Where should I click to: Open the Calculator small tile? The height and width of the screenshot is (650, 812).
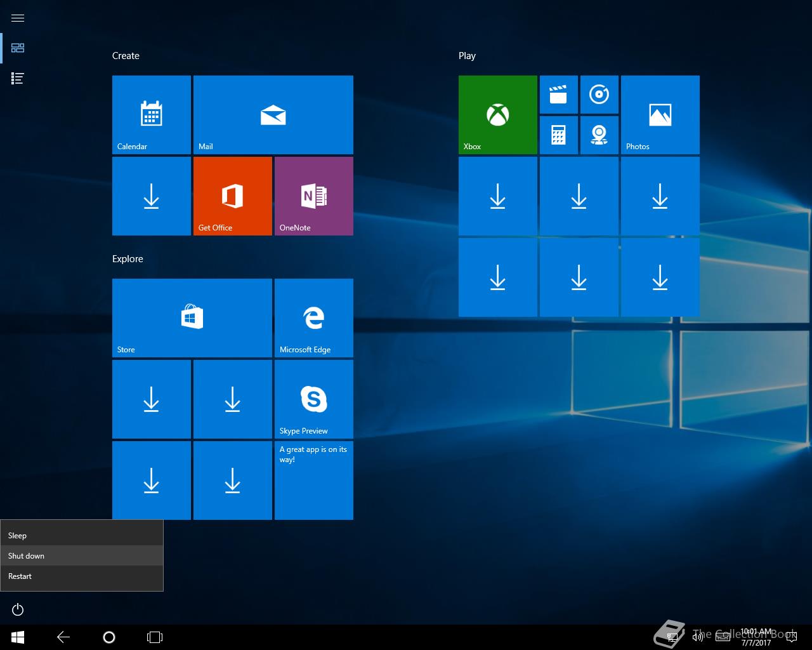559,135
